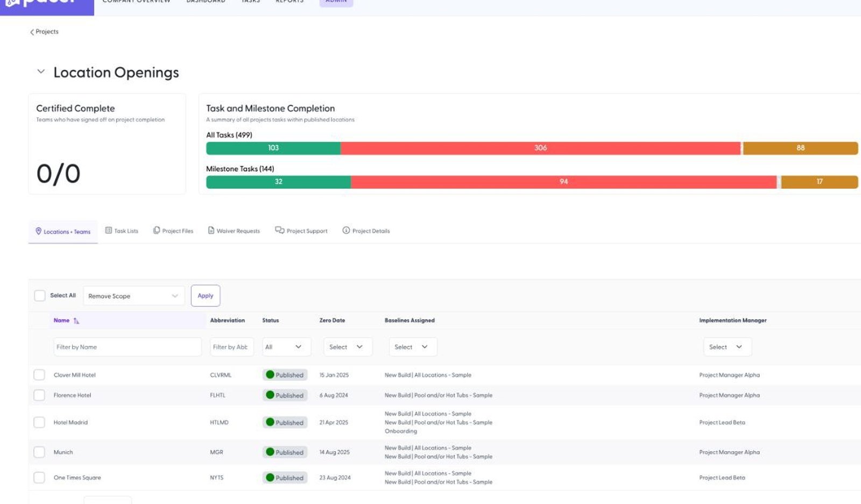Click the Zero Date column header

pyautogui.click(x=332, y=321)
